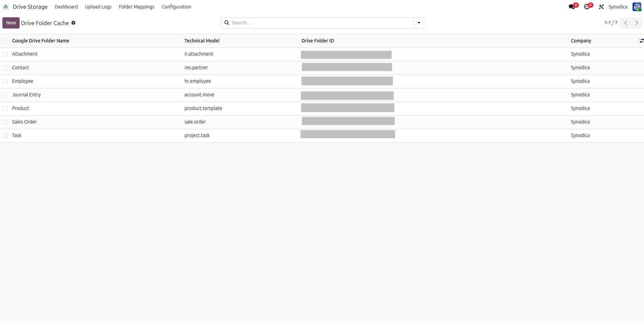Click the account.move model cell
This screenshot has width=644, height=323.
coord(199,95)
